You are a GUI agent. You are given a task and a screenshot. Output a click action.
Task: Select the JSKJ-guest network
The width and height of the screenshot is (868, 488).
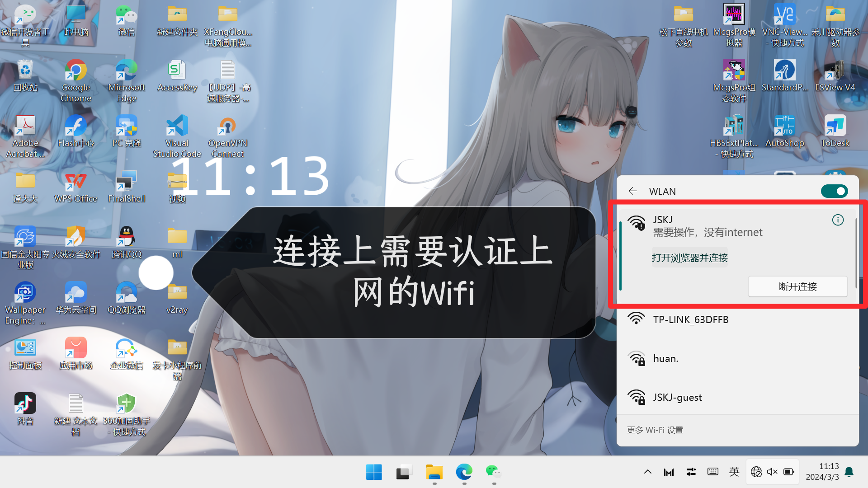737,397
